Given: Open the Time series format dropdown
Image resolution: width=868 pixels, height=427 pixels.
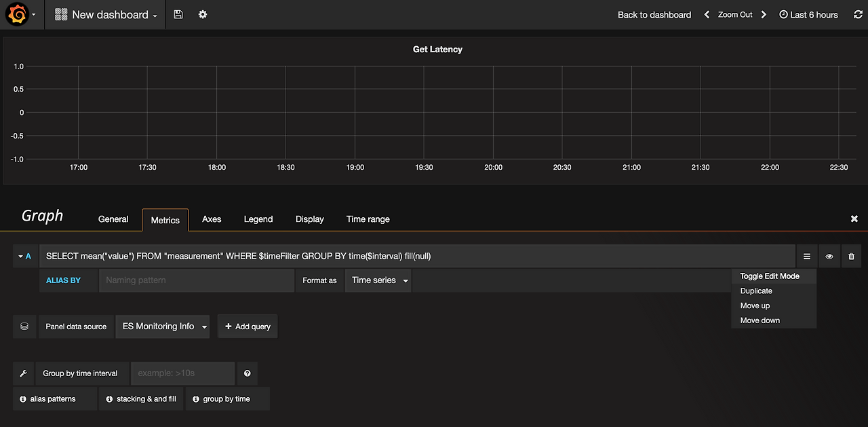Looking at the screenshot, I should pyautogui.click(x=378, y=280).
